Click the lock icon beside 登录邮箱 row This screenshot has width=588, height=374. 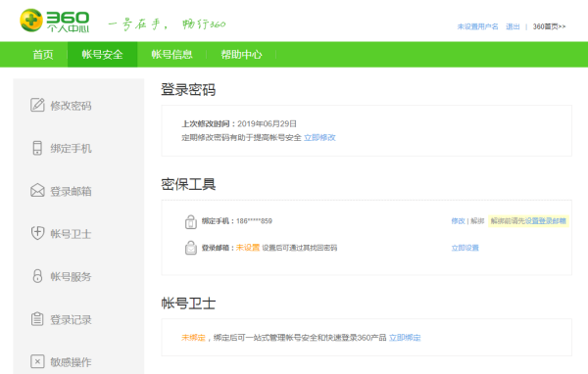pos(191,248)
